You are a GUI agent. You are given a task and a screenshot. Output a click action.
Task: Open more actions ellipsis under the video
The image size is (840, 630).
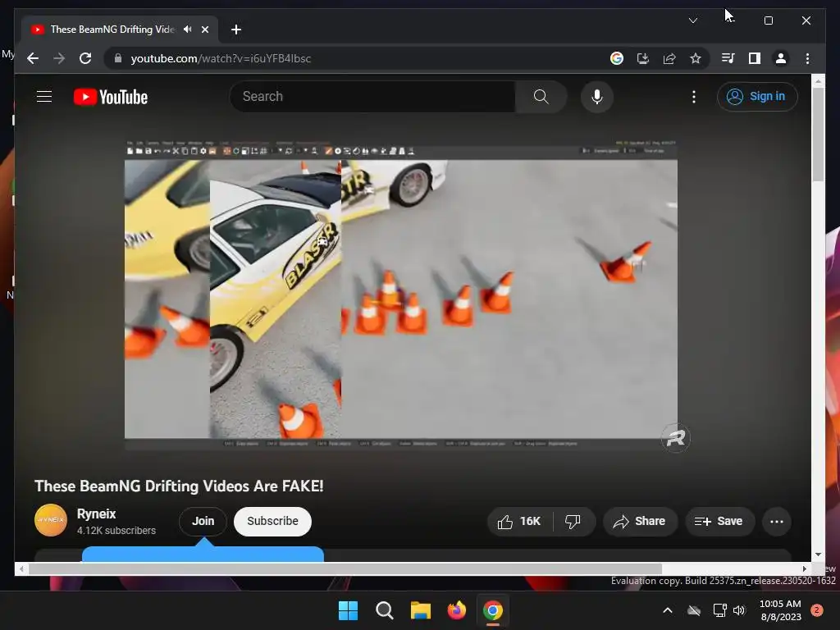tap(777, 521)
